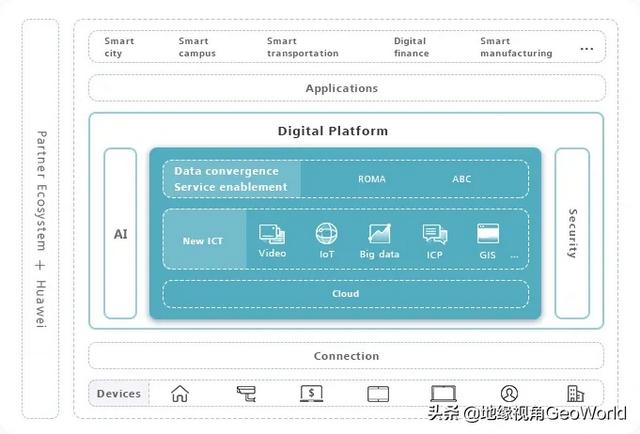
Task: Click the GIS label text
Action: click(487, 255)
